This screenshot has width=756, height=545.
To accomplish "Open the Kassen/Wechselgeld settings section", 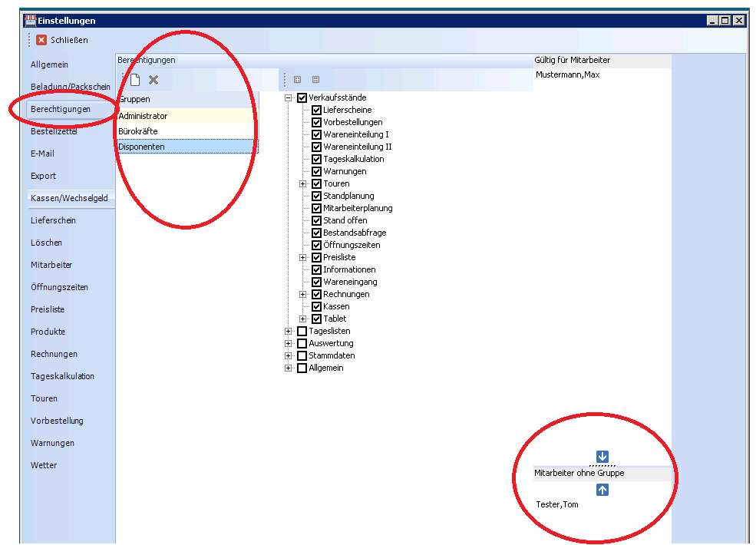I will pyautogui.click(x=68, y=198).
